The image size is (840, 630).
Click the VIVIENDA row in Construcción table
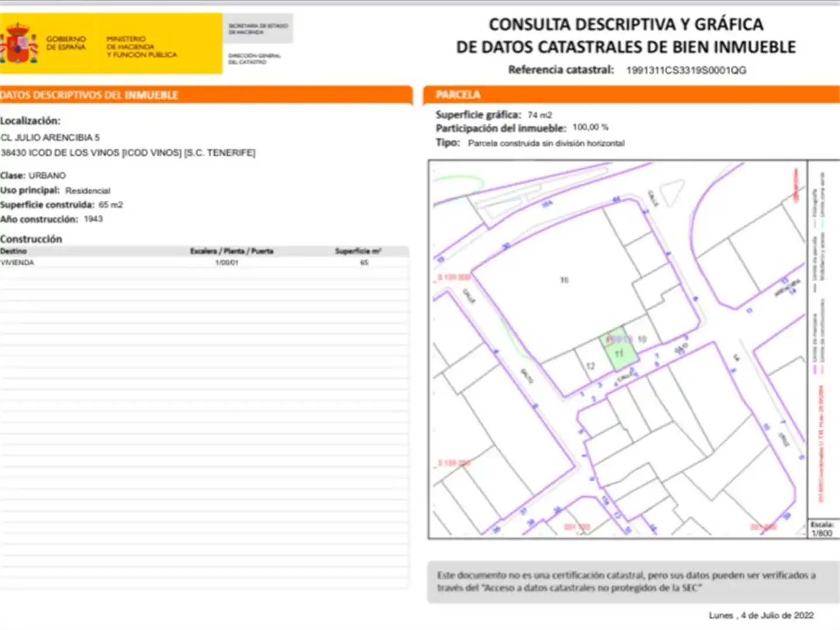click(204, 262)
